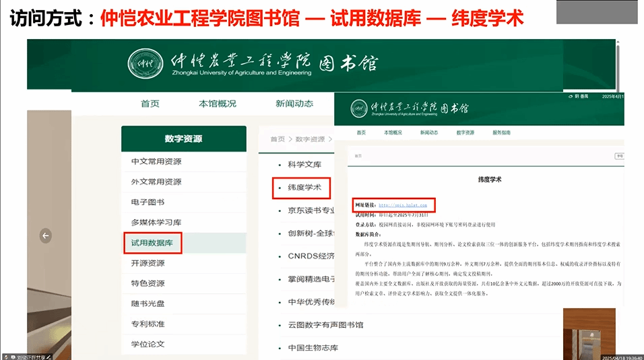Image resolution: width=644 pixels, height=360 pixels.
Task: Select 新闻动态 in the main navigation bar
Action: pyautogui.click(x=294, y=104)
